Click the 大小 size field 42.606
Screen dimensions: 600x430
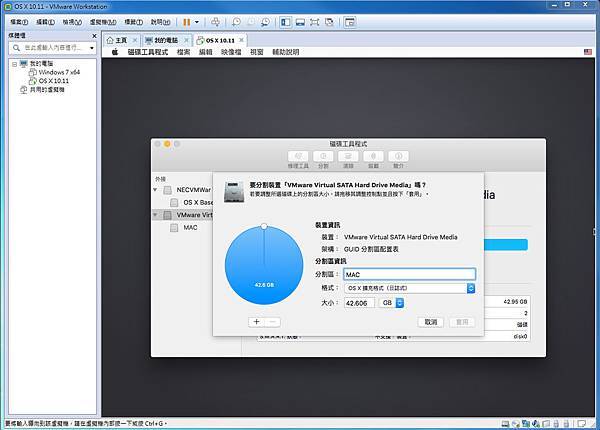[x=359, y=303]
